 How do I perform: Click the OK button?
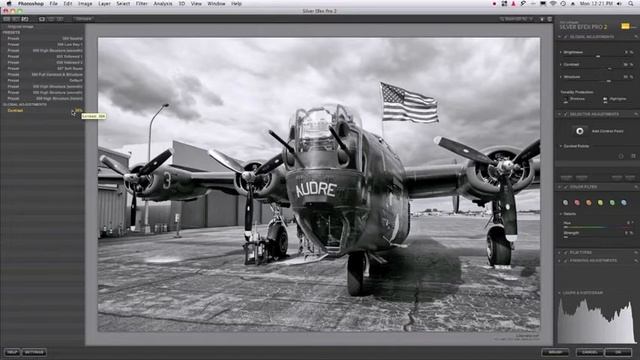[618, 352]
